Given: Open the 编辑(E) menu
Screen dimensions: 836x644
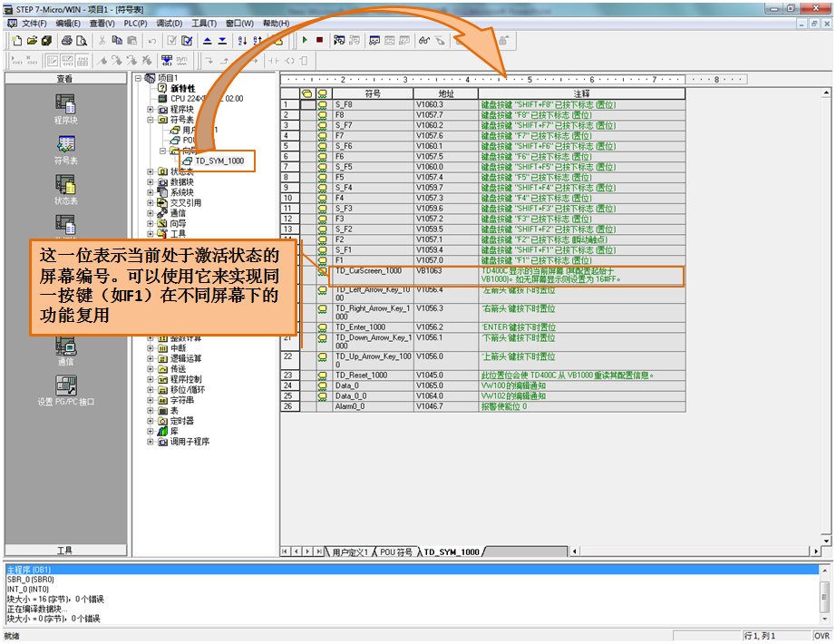Looking at the screenshot, I should [68, 24].
